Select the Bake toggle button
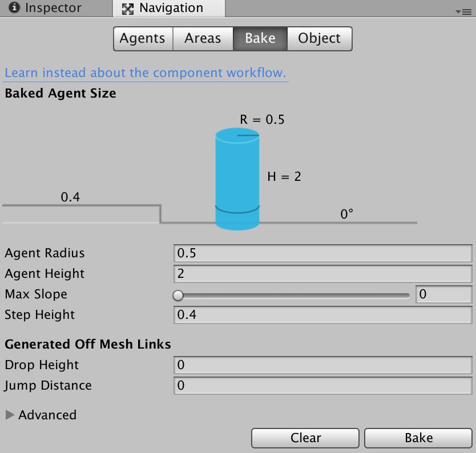Viewport: 476px width, 453px height. point(260,39)
